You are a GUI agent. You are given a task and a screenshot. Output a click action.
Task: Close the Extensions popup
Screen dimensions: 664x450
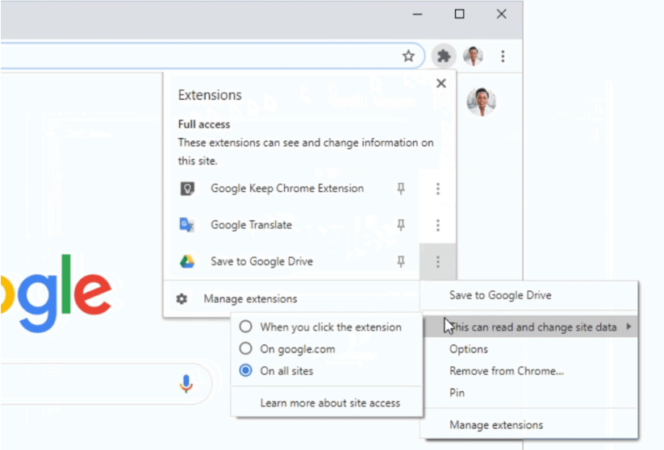coord(441,84)
